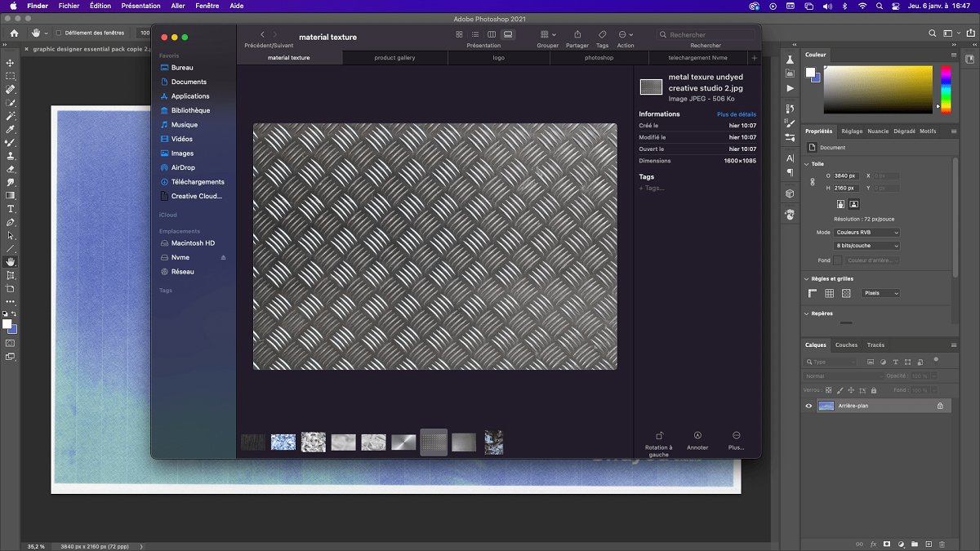Pick the Eyedropper tool

(11, 129)
